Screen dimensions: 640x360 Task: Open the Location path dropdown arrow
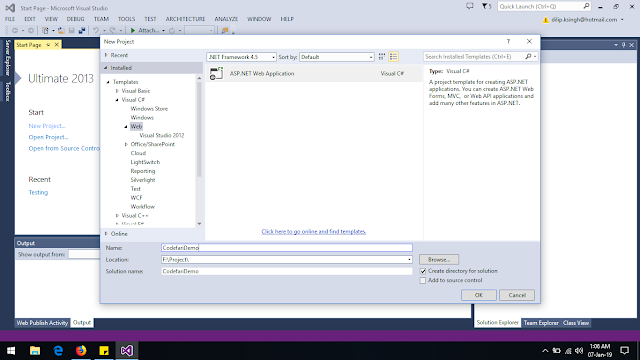point(409,260)
